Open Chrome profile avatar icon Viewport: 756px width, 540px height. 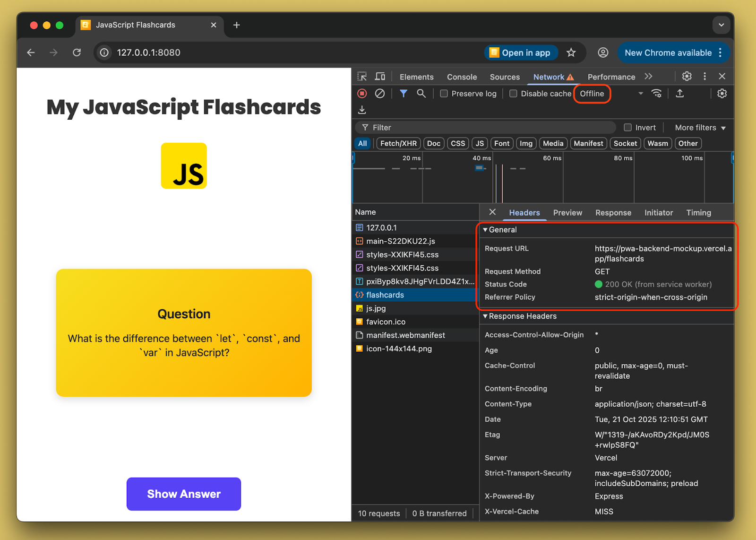(603, 52)
